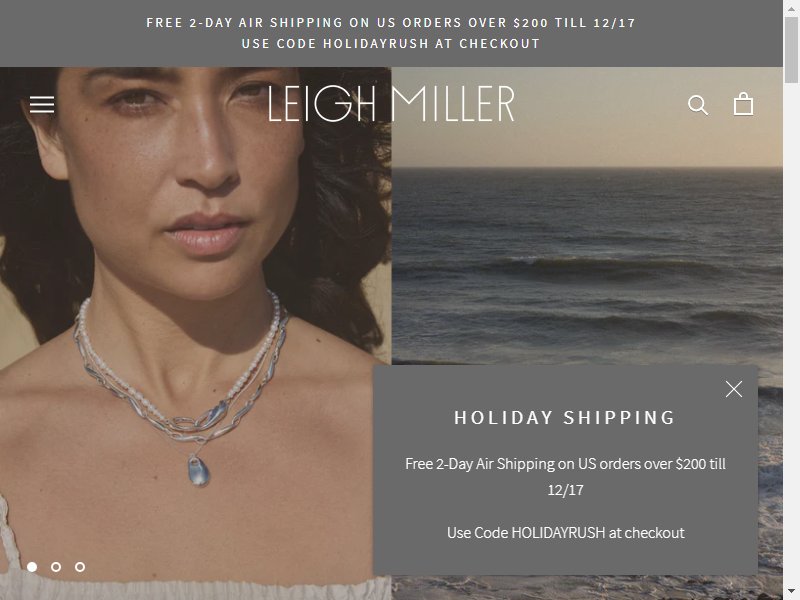Open the hamburger navigation menu
This screenshot has height=600, width=800.
[x=42, y=105]
